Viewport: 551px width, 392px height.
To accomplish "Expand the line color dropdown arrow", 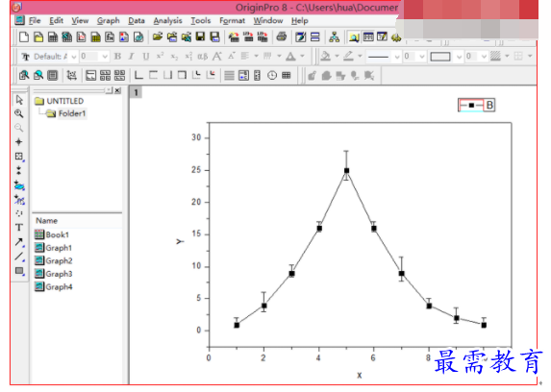I will click(x=360, y=56).
